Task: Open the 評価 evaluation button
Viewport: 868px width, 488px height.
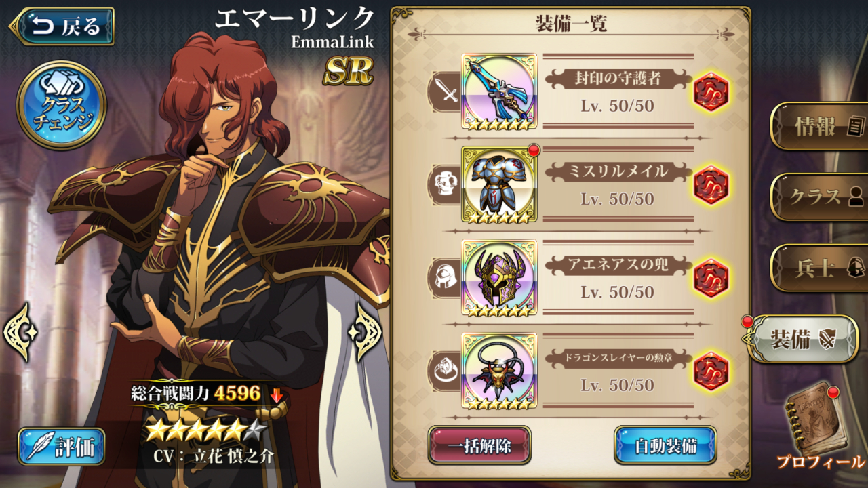Action: [x=62, y=447]
